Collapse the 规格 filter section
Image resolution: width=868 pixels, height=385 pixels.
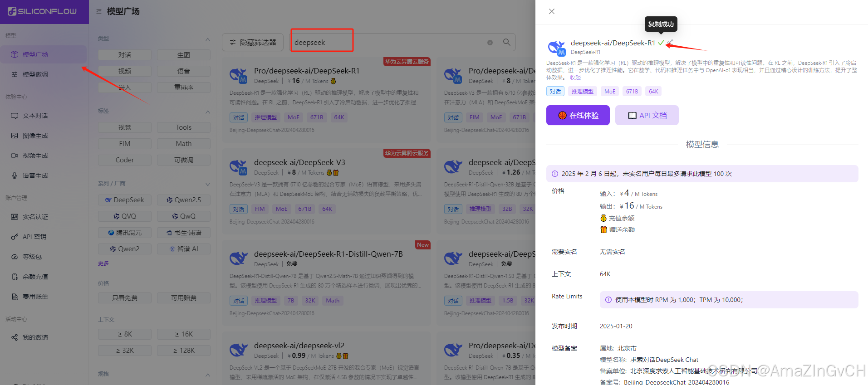pyautogui.click(x=208, y=375)
